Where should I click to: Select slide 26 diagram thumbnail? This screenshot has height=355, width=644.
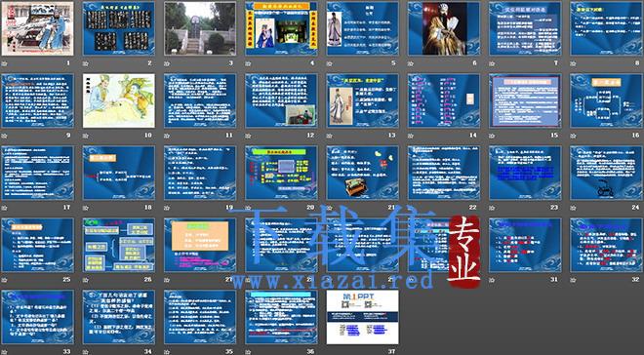click(119, 245)
